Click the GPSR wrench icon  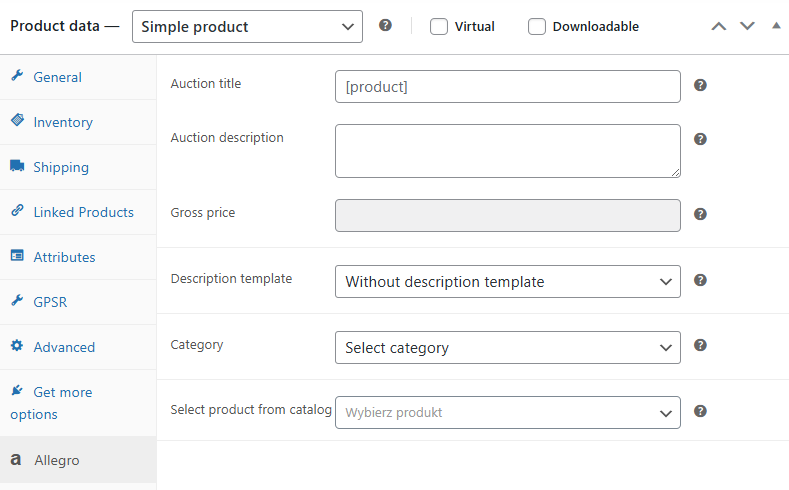[17, 300]
